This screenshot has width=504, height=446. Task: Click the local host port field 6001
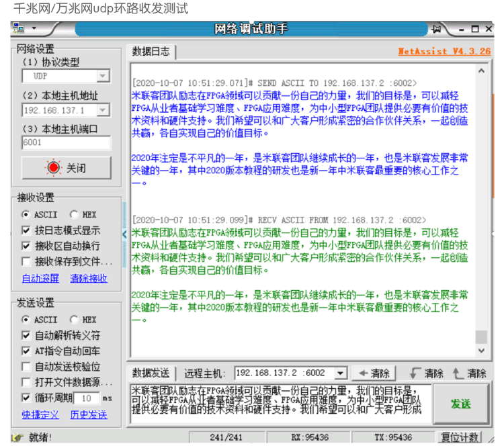tap(67, 142)
